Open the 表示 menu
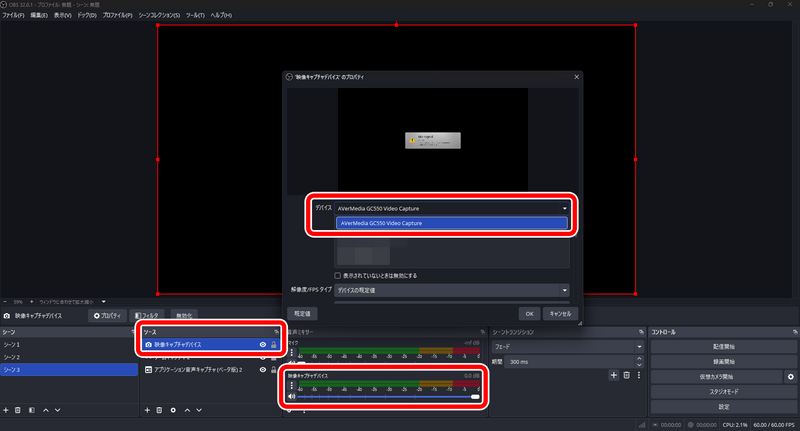 [x=63, y=15]
